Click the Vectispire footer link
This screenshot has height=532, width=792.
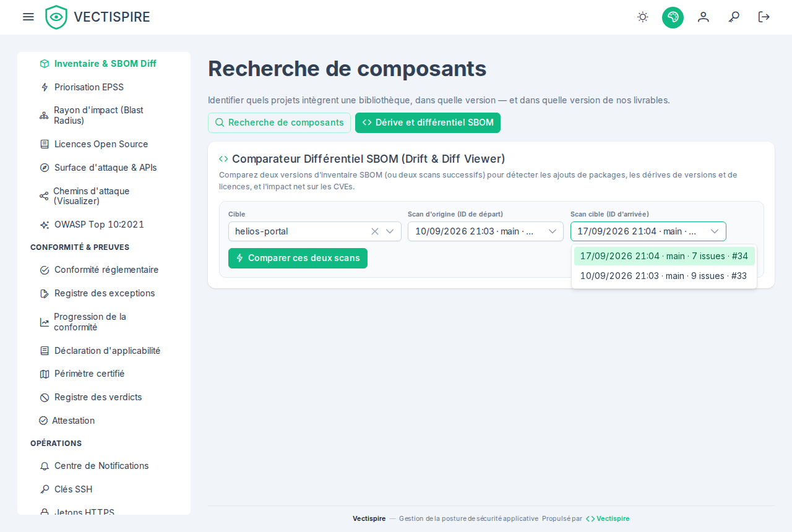click(x=608, y=518)
